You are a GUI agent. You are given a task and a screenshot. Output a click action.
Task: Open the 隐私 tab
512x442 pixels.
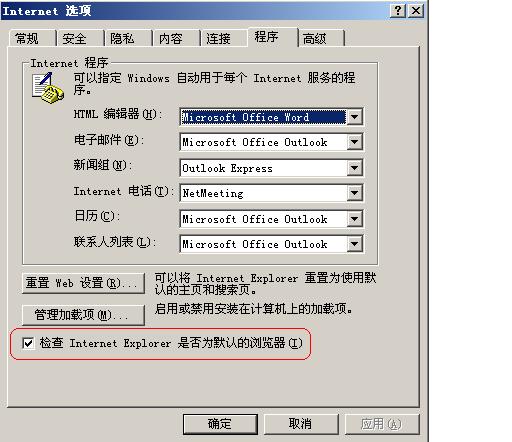128,38
